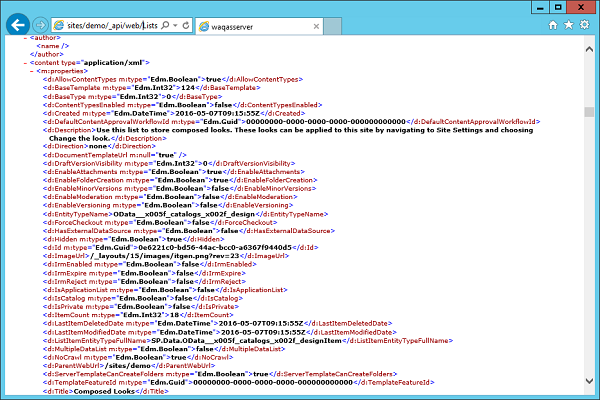The width and height of the screenshot is (600, 400).
Task: Click the IE page icon in address bar
Action: (x=59, y=25)
